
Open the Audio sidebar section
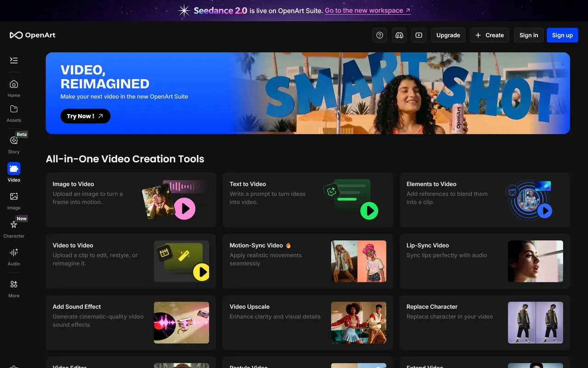point(14,256)
